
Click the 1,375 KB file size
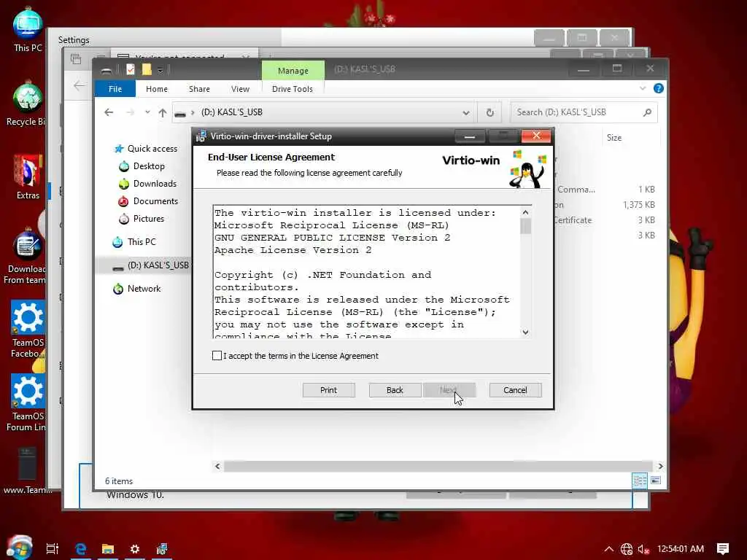[639, 205]
